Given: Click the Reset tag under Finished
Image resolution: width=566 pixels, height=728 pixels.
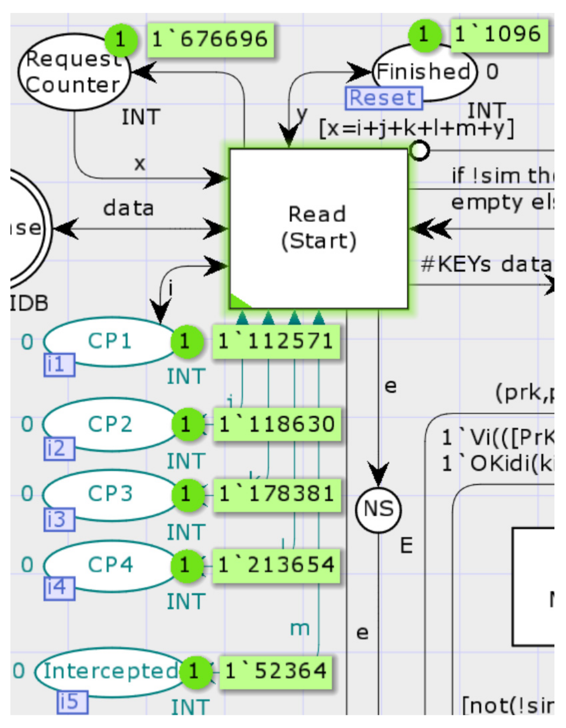Looking at the screenshot, I should pos(383,98).
